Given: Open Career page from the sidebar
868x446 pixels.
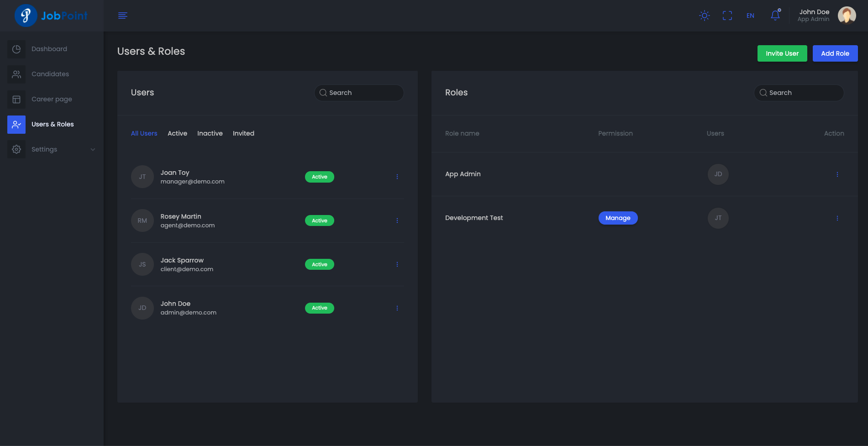Looking at the screenshot, I should pyautogui.click(x=52, y=100).
